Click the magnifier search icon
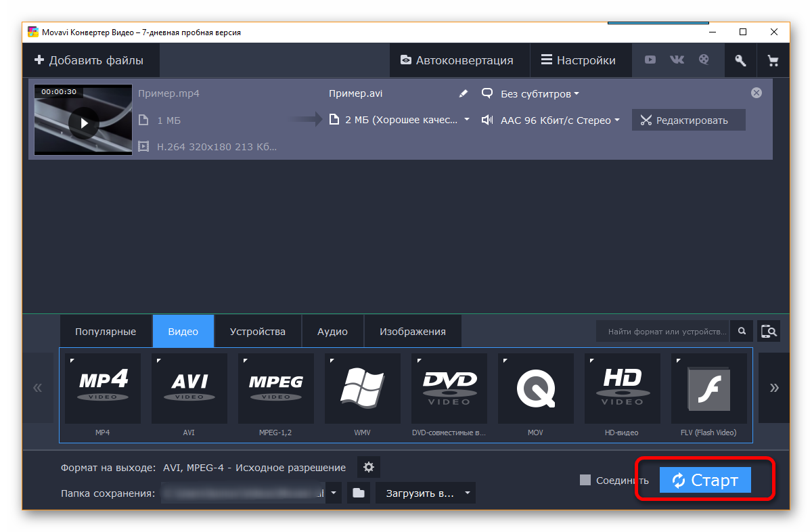 (x=742, y=331)
